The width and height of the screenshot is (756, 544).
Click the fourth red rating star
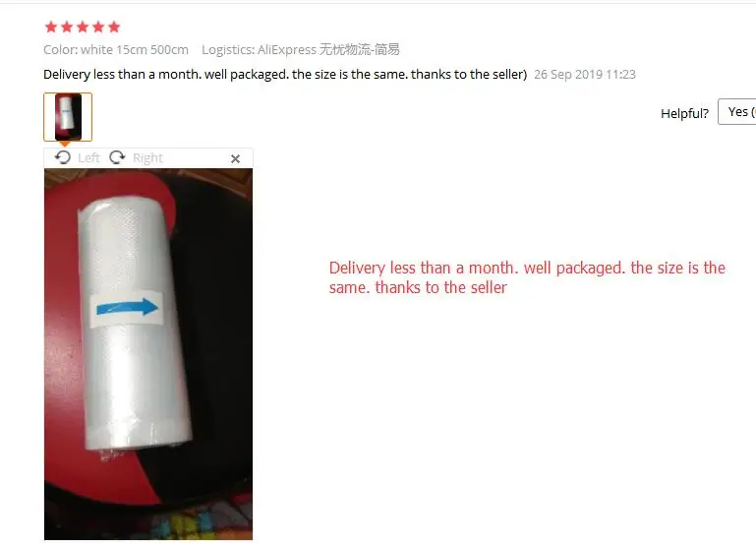click(x=98, y=27)
